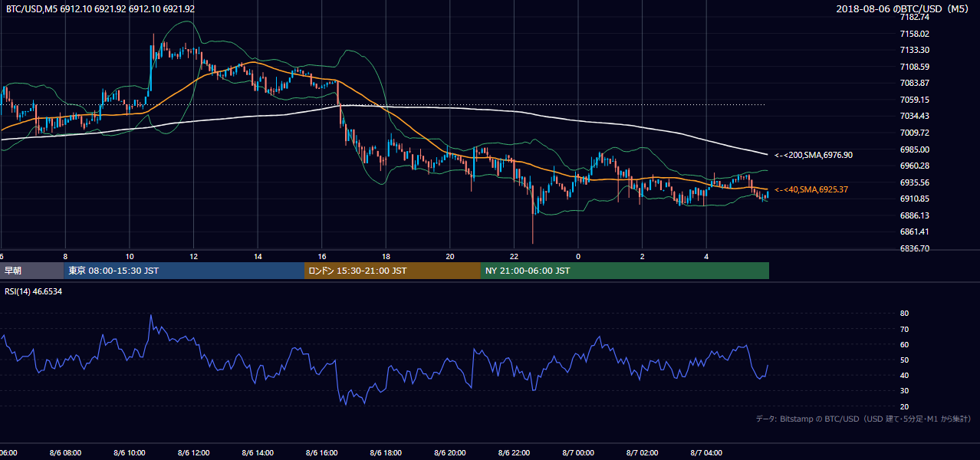Click the 200 SMA 6976.90 annotation
This screenshot has height=460, width=980.
point(814,155)
